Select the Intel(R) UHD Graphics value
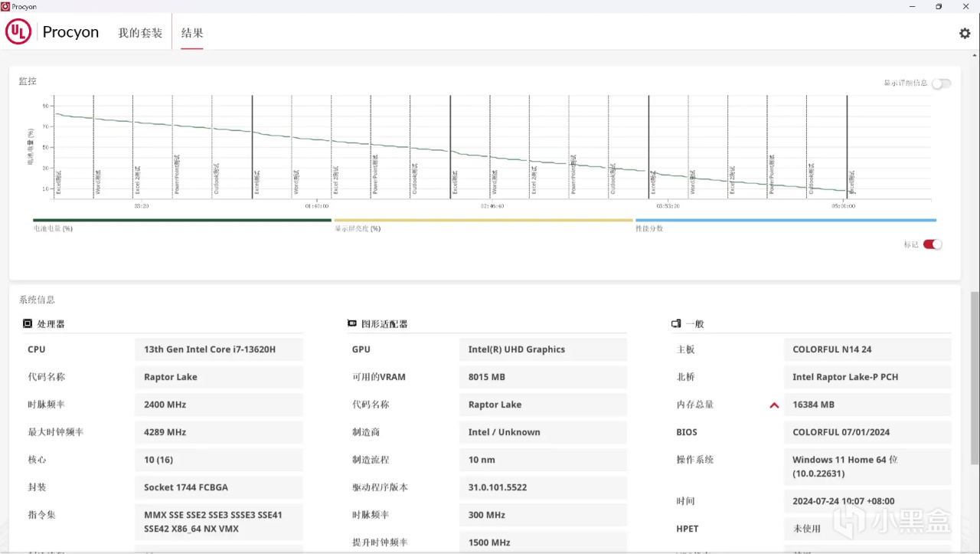Screen dimensions: 980x554 543,349
